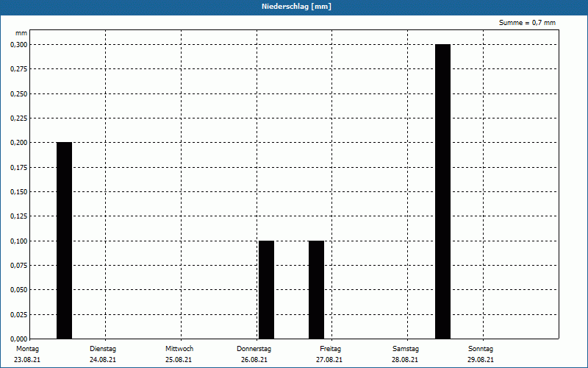Click the 0,175 y-axis value

19,168
